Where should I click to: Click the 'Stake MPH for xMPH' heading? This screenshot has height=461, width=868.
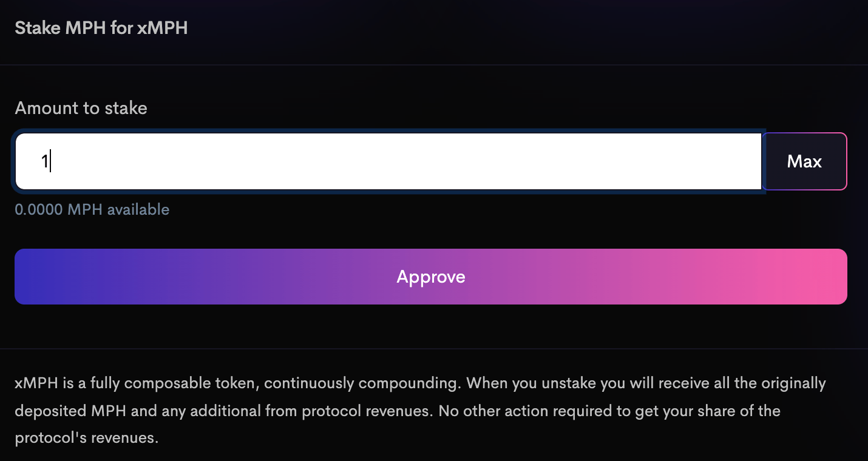coord(101,28)
